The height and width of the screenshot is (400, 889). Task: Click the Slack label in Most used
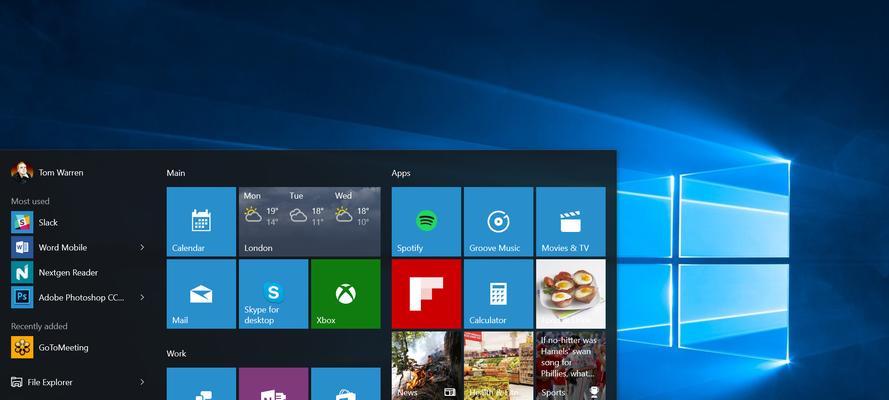pos(48,223)
